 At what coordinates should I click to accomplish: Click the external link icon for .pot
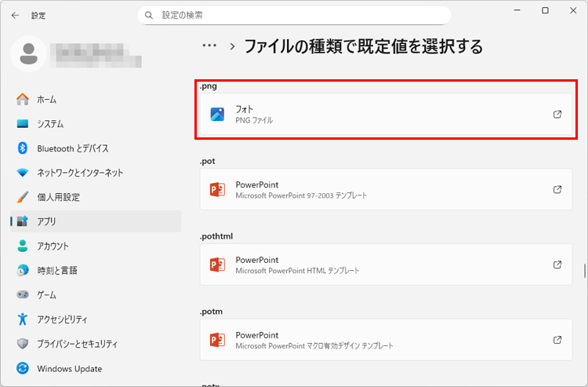(x=557, y=190)
